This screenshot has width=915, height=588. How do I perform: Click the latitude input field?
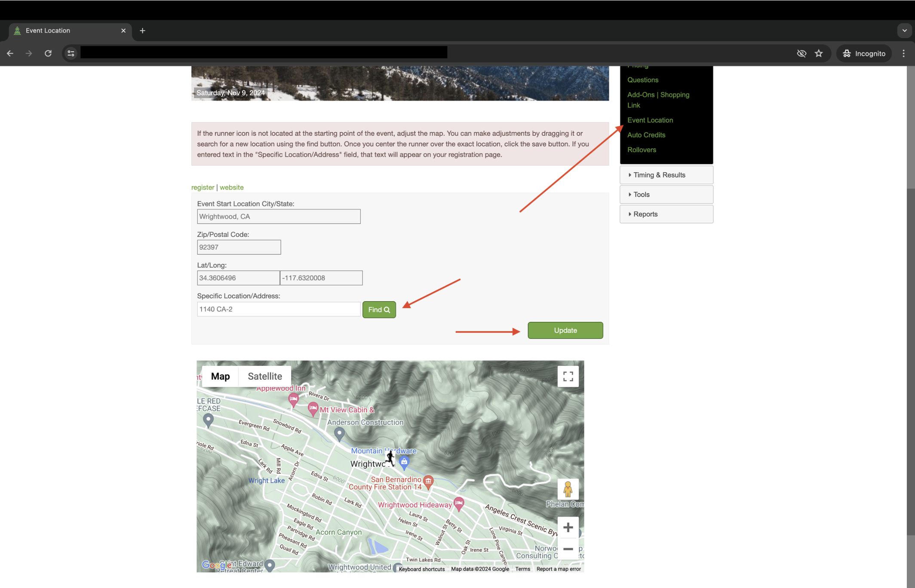point(238,278)
